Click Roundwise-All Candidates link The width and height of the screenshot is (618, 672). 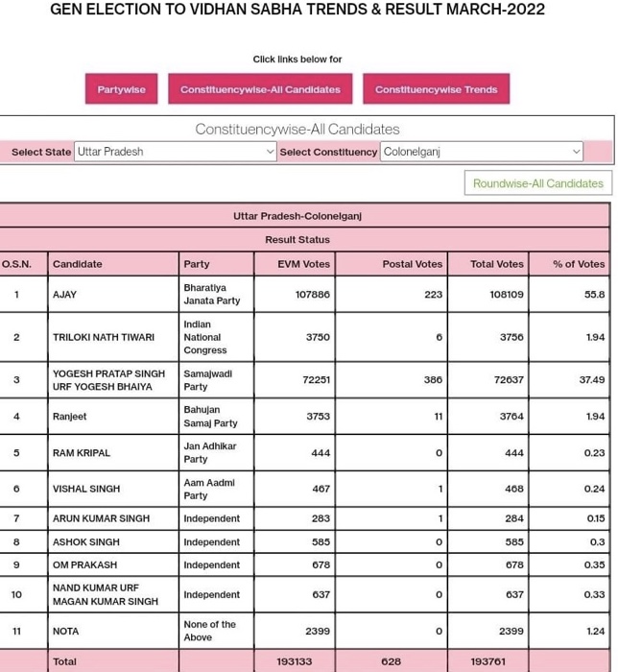pyautogui.click(x=538, y=183)
